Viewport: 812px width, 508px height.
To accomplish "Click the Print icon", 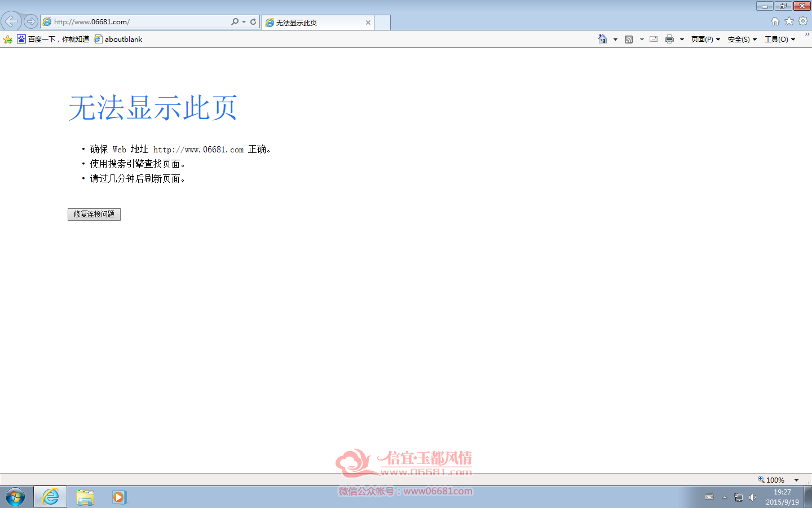I will [x=669, y=39].
